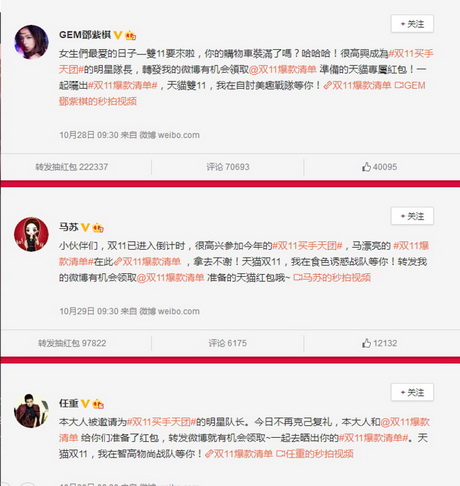This screenshot has height=486, width=460.
Task: Open the GEM邓紫棋的秒拍视频 link
Action: pos(242,93)
